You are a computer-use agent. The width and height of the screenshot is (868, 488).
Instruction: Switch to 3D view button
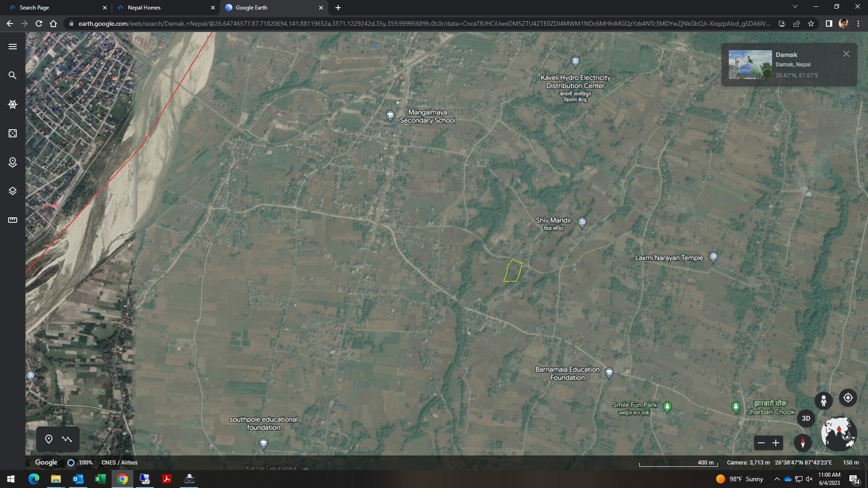pos(806,418)
